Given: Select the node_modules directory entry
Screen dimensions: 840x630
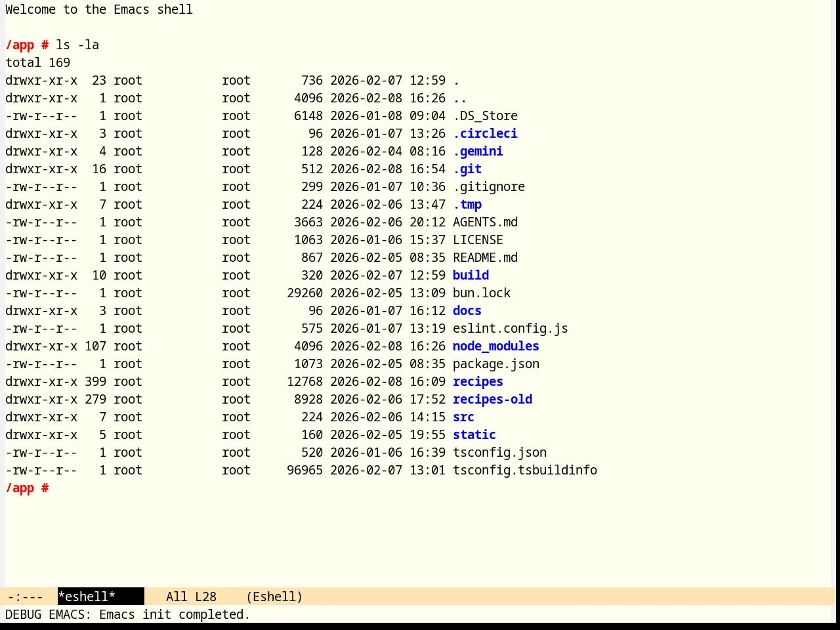Looking at the screenshot, I should coord(496,346).
